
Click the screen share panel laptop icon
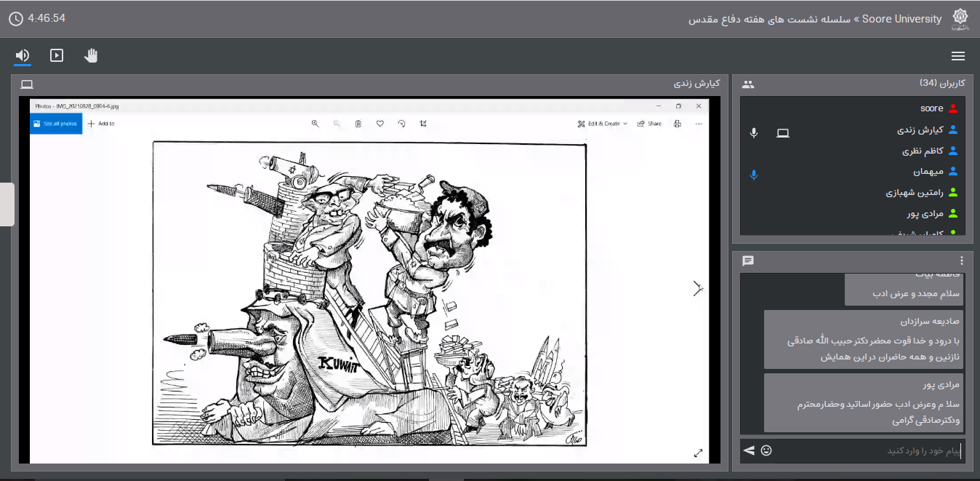point(27,84)
